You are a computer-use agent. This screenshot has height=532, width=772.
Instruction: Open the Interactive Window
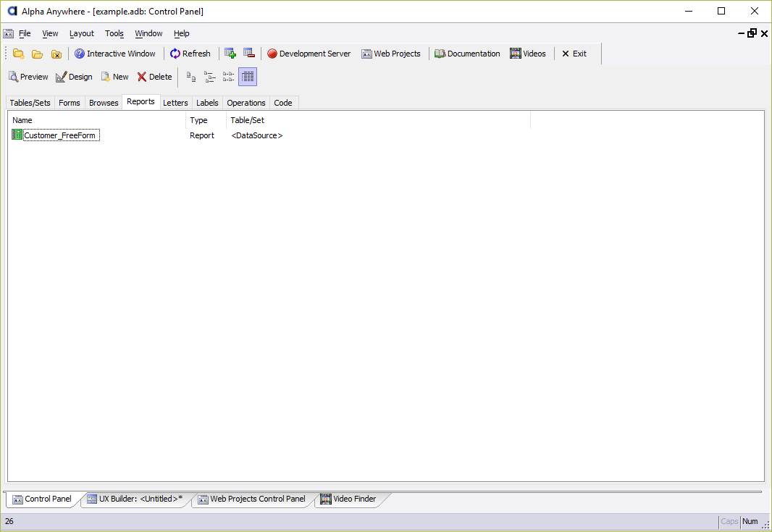click(114, 54)
